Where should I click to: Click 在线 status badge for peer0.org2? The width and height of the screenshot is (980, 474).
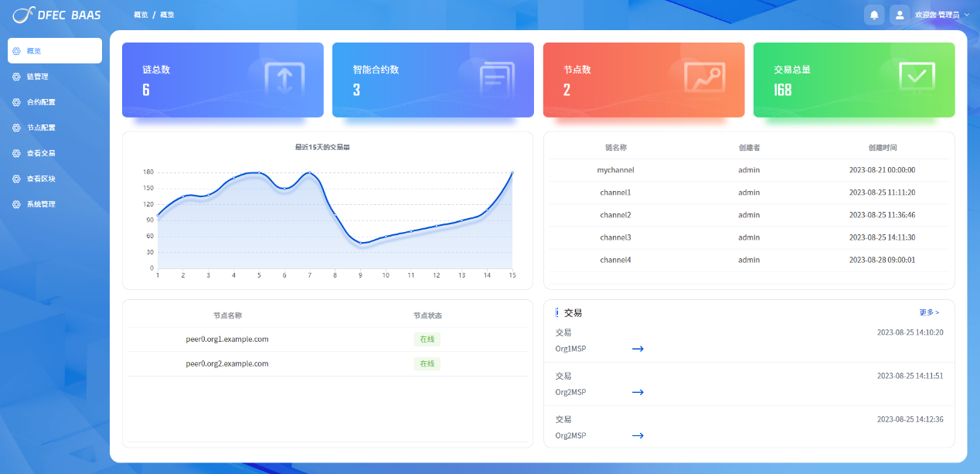pos(427,363)
